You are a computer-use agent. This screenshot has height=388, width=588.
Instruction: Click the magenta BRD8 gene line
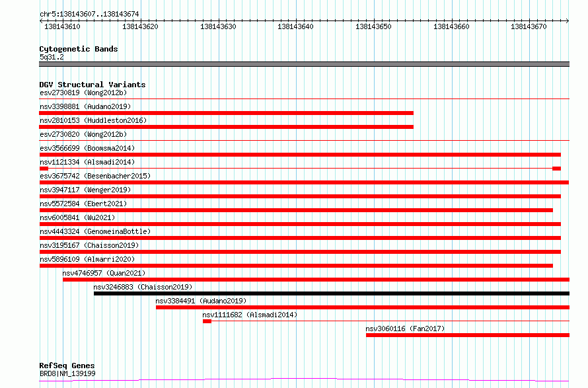[304, 380]
